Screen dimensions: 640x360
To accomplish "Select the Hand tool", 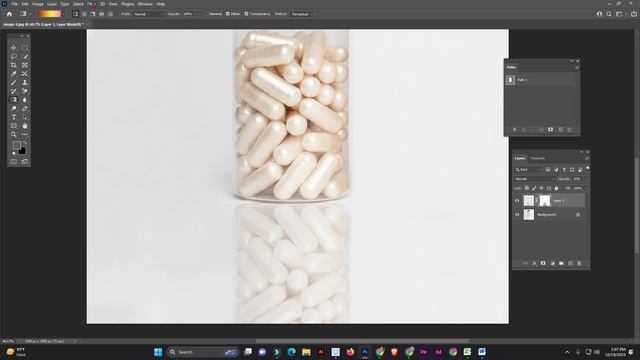I will (25, 126).
